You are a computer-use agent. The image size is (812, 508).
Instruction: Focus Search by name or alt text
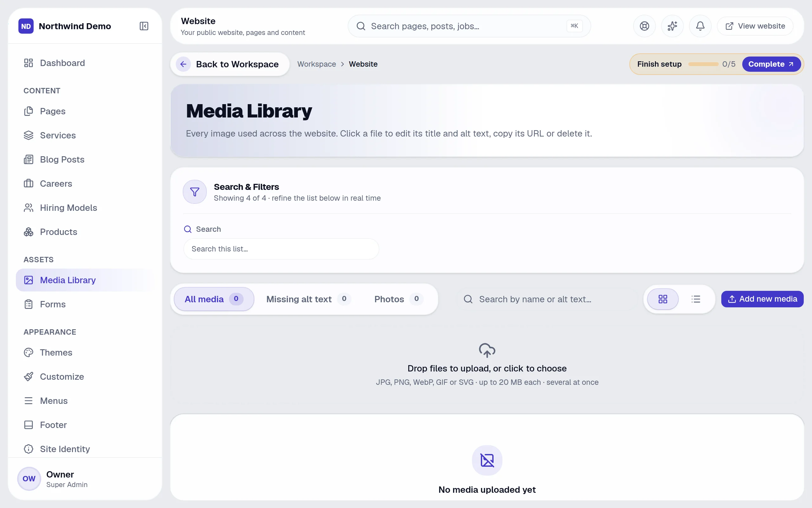(546, 299)
